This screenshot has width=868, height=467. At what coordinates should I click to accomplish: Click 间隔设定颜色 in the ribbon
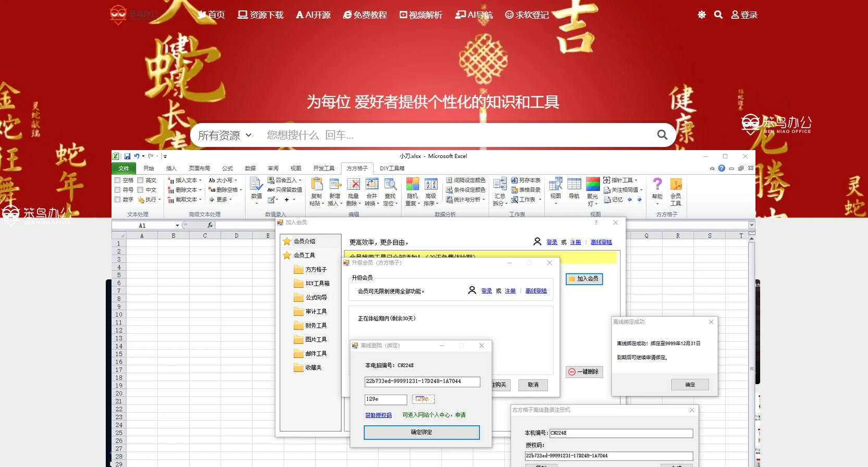(465, 180)
